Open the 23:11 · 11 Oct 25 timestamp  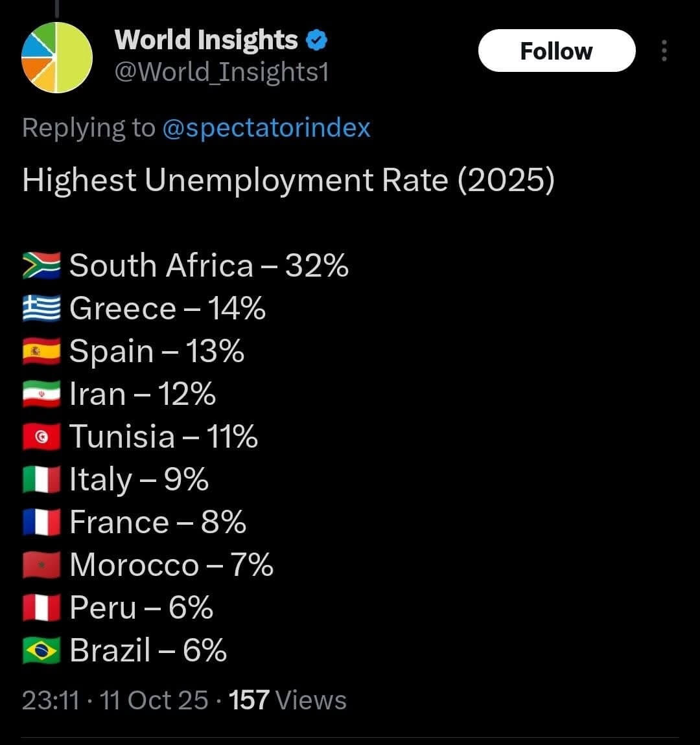tap(115, 700)
